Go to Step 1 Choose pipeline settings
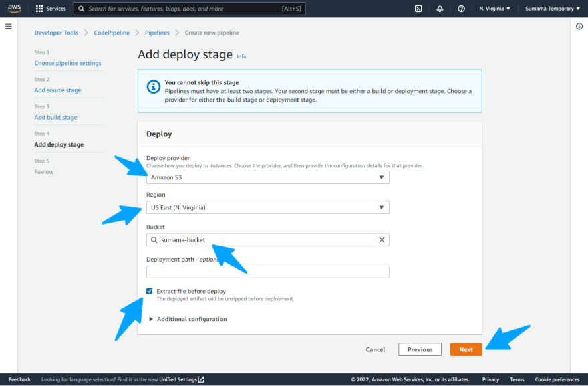The height and width of the screenshot is (386, 588). 68,63
